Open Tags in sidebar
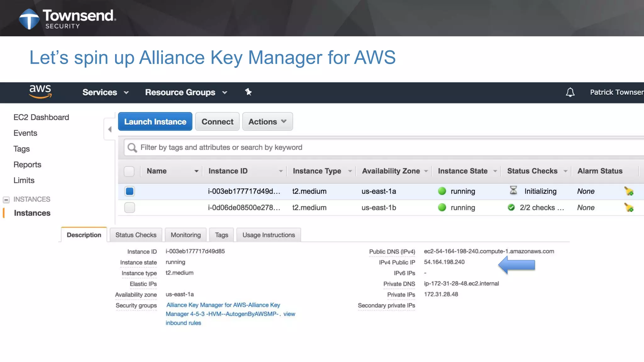 (21, 149)
